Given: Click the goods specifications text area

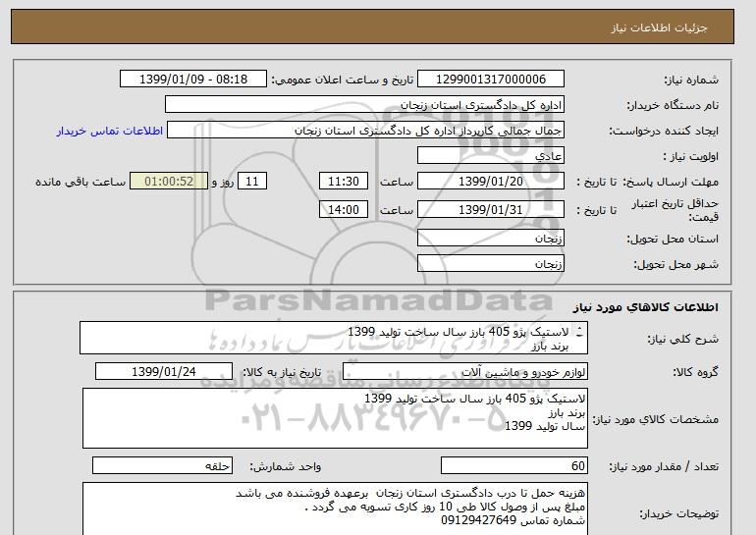Looking at the screenshot, I should (335, 418).
